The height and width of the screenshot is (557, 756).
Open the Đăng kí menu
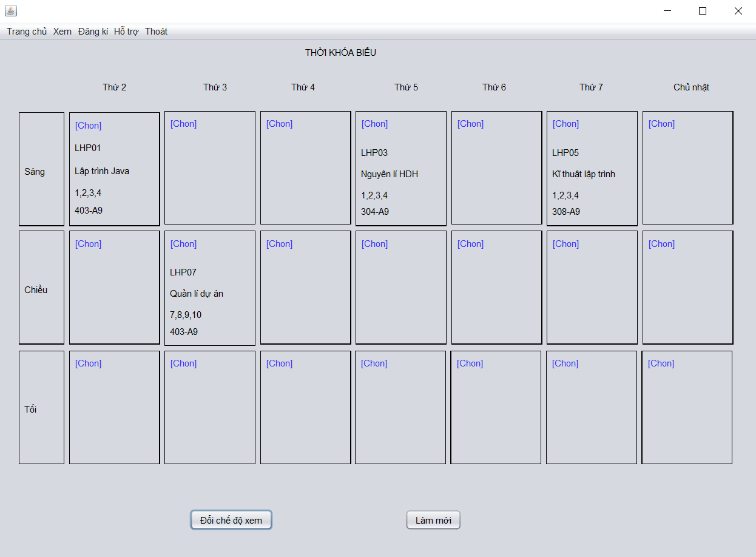pyautogui.click(x=93, y=32)
